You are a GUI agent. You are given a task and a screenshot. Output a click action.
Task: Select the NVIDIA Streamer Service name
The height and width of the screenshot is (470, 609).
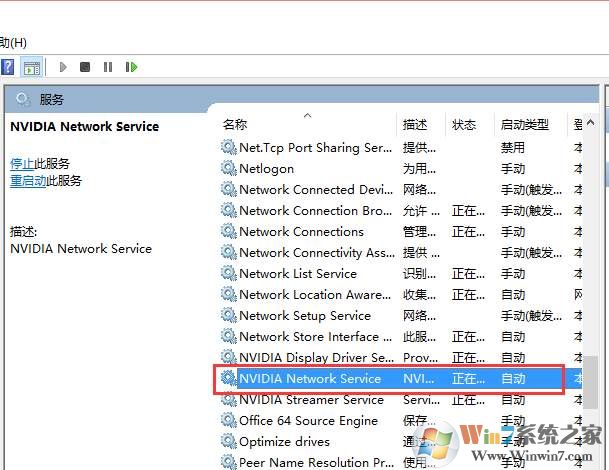[311, 399]
